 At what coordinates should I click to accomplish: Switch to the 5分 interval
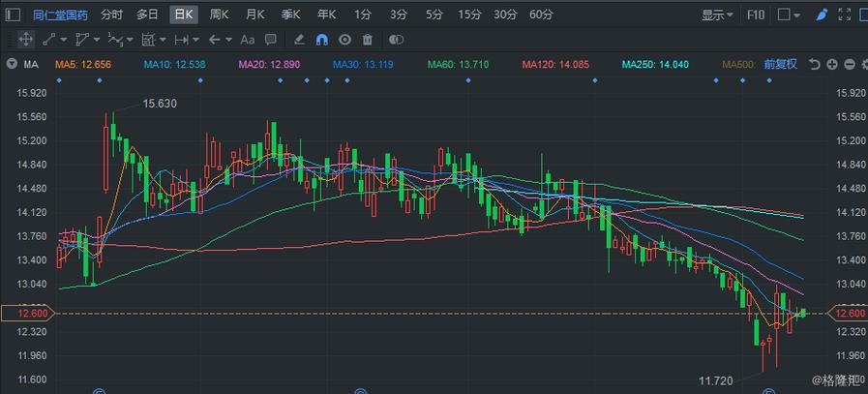[x=434, y=15]
